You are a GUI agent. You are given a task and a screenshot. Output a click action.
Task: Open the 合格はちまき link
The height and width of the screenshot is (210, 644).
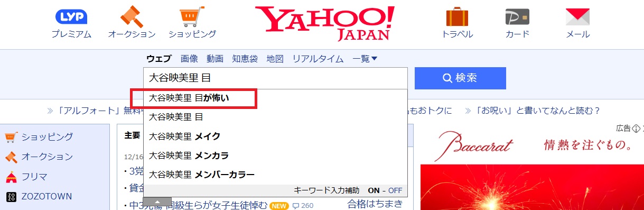point(375,204)
